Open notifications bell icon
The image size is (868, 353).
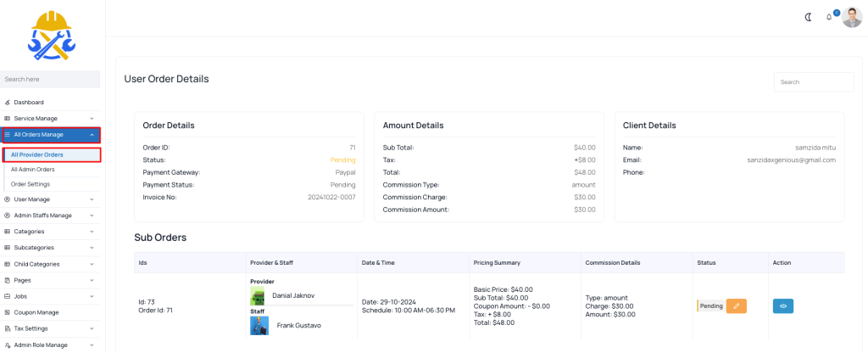tap(829, 17)
